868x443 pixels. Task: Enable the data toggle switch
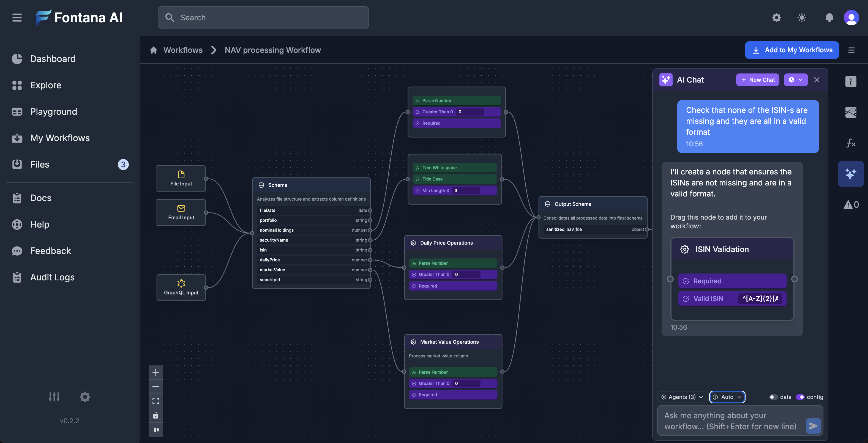773,397
